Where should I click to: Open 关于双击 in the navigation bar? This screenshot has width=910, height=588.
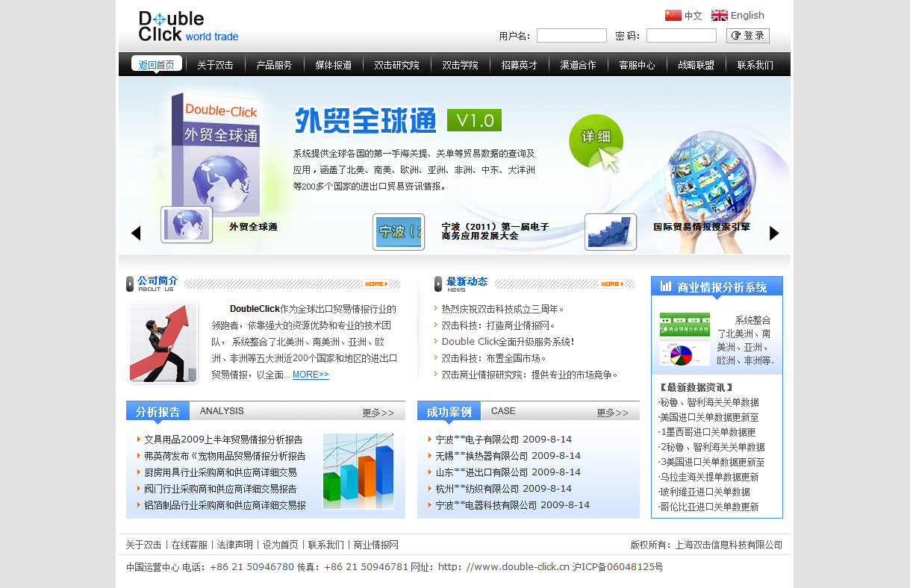tap(215, 65)
